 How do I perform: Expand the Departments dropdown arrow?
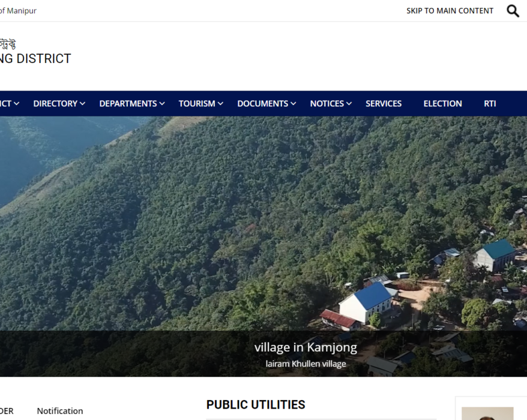point(162,104)
